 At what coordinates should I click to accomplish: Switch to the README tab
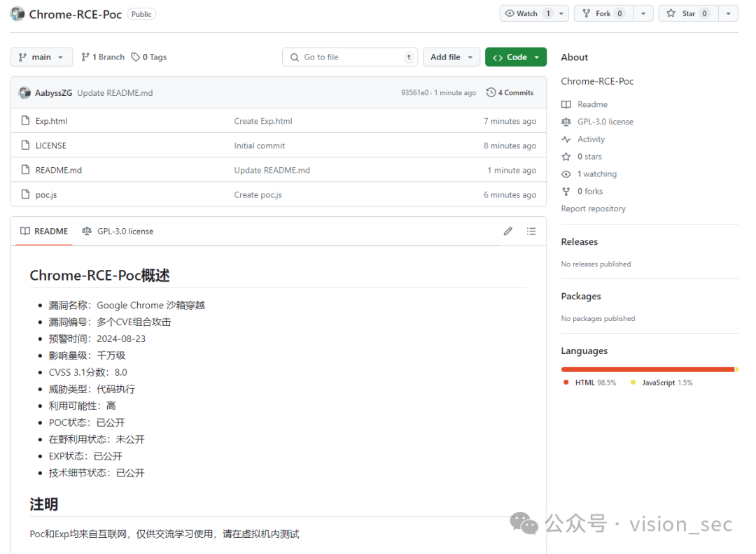pyautogui.click(x=44, y=232)
